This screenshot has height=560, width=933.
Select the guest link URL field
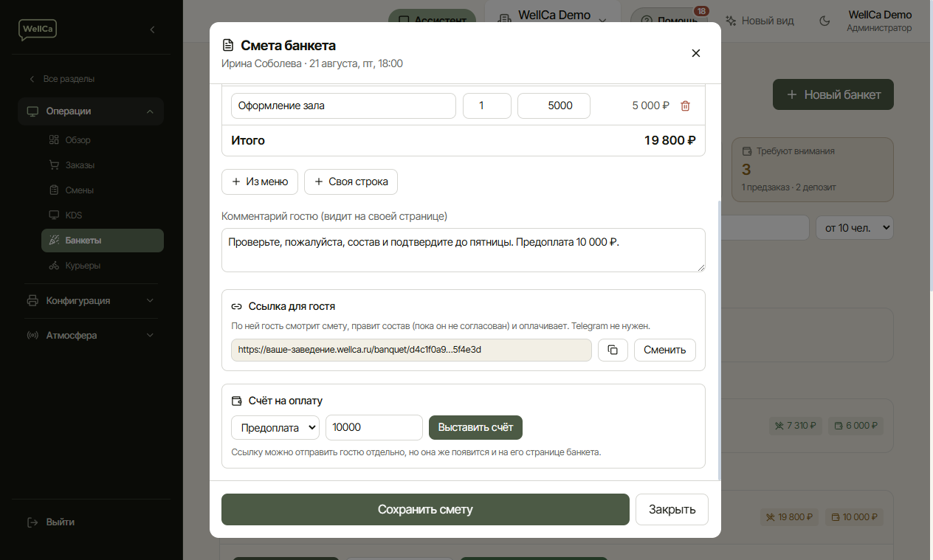tap(411, 350)
